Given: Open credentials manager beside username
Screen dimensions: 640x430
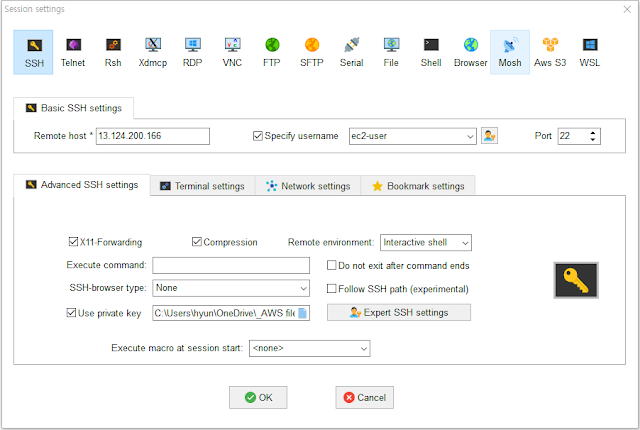Looking at the screenshot, I should point(489,135).
